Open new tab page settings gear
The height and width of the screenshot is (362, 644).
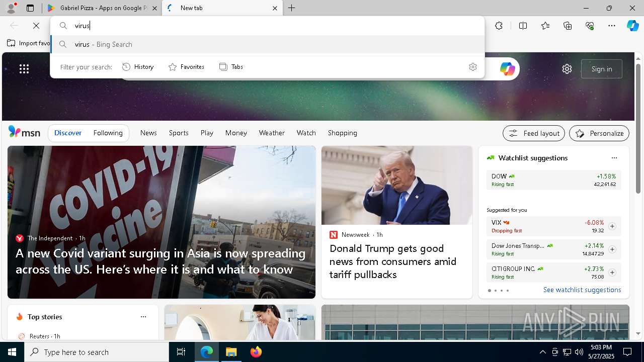567,69
